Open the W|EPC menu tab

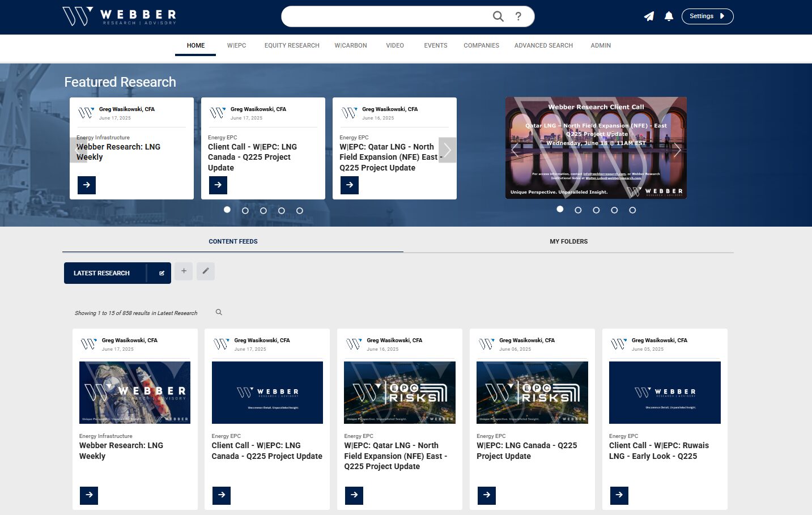click(236, 45)
